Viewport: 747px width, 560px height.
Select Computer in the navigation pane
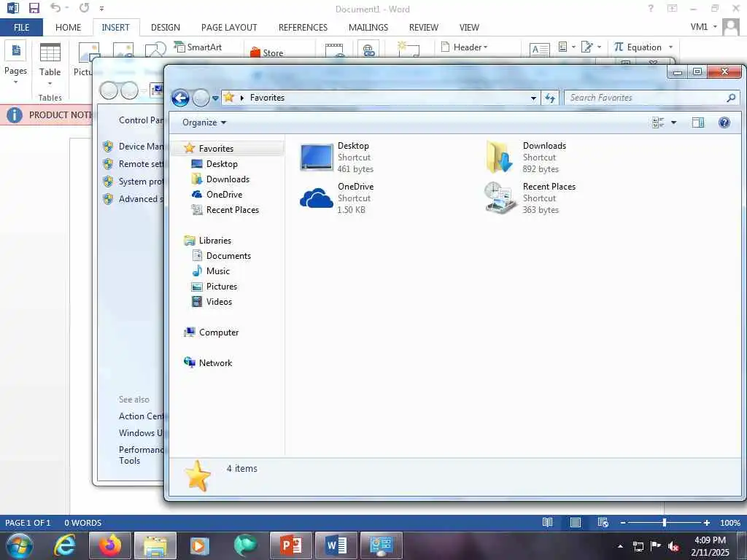point(219,332)
